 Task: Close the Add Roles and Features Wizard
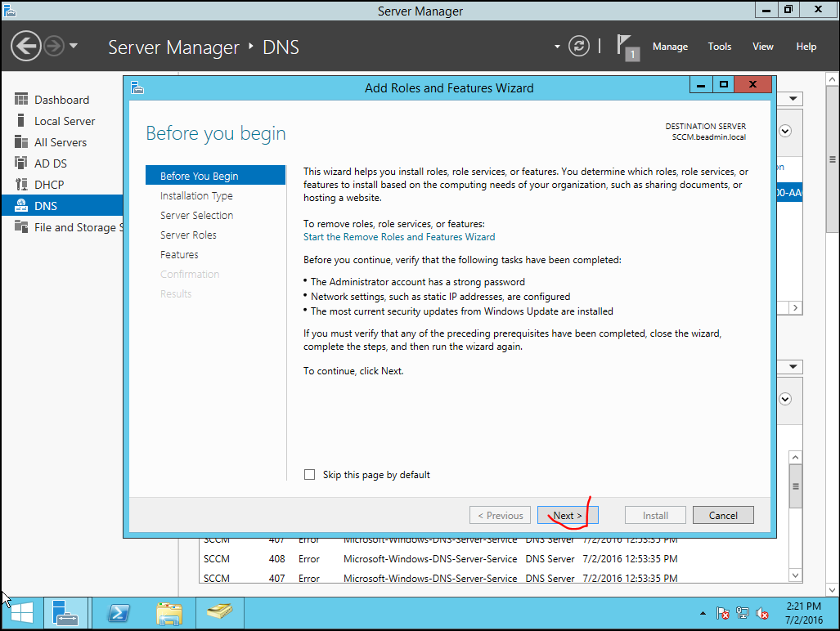(752, 84)
